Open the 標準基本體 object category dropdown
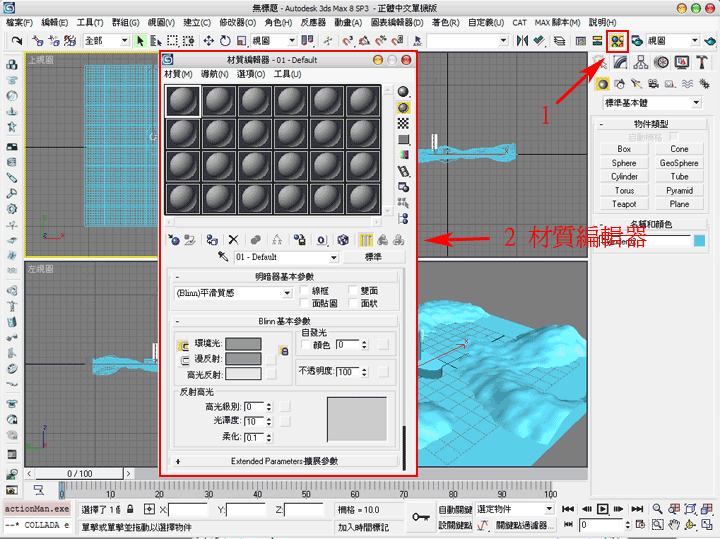This screenshot has height=539, width=720. (697, 102)
